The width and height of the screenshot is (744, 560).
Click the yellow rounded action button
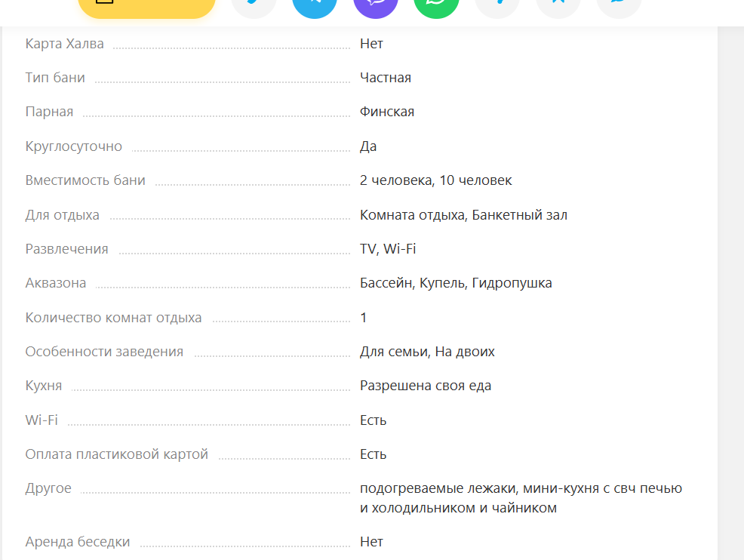pyautogui.click(x=146, y=6)
